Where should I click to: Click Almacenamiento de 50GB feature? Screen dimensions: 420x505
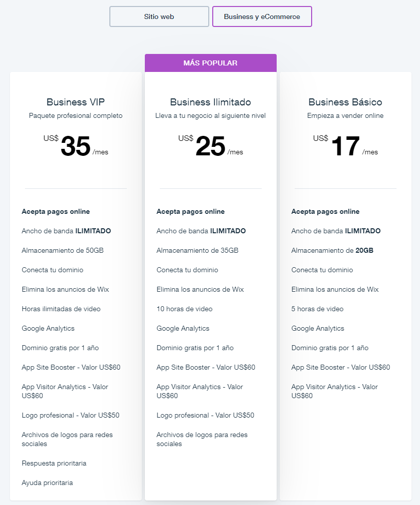click(62, 250)
